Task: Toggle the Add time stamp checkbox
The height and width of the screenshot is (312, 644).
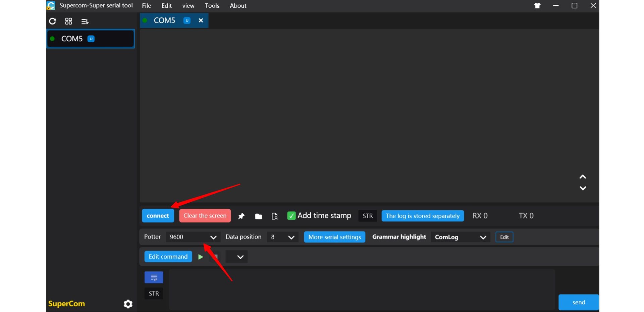Action: [x=291, y=216]
